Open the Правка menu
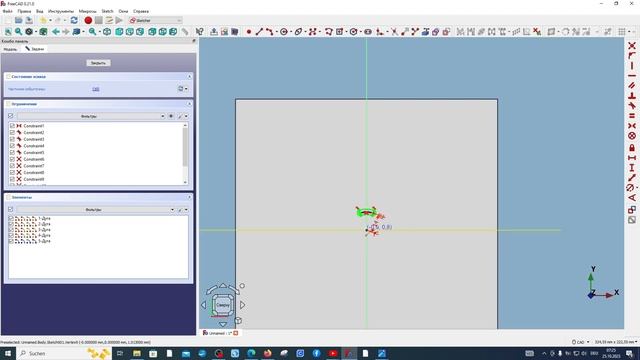640x360 pixels. (24, 11)
